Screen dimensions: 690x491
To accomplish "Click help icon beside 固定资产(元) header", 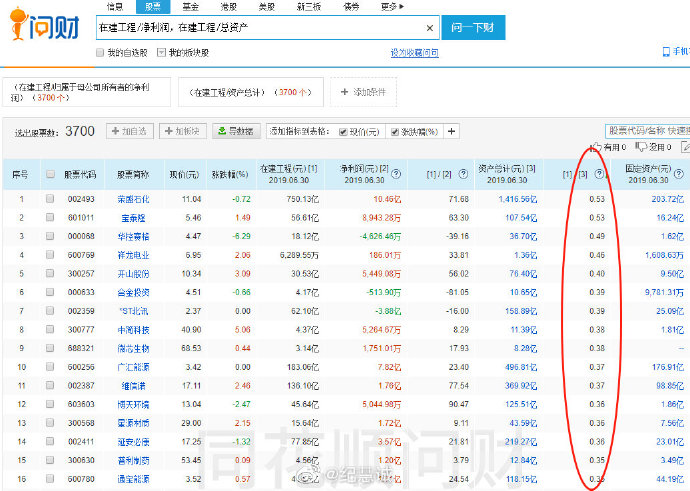I will pyautogui.click(x=679, y=174).
